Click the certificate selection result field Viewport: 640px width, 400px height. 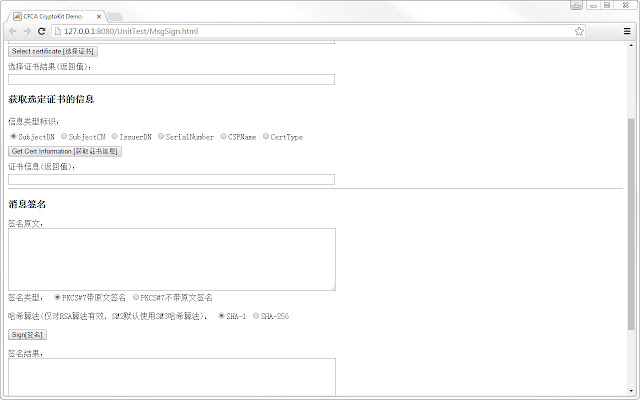171,79
